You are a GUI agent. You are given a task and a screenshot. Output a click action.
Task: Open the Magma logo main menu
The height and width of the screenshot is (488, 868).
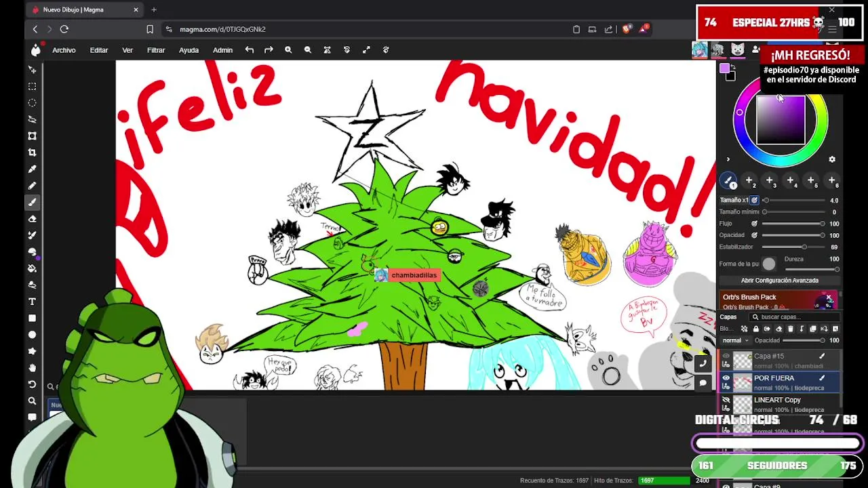pos(36,49)
